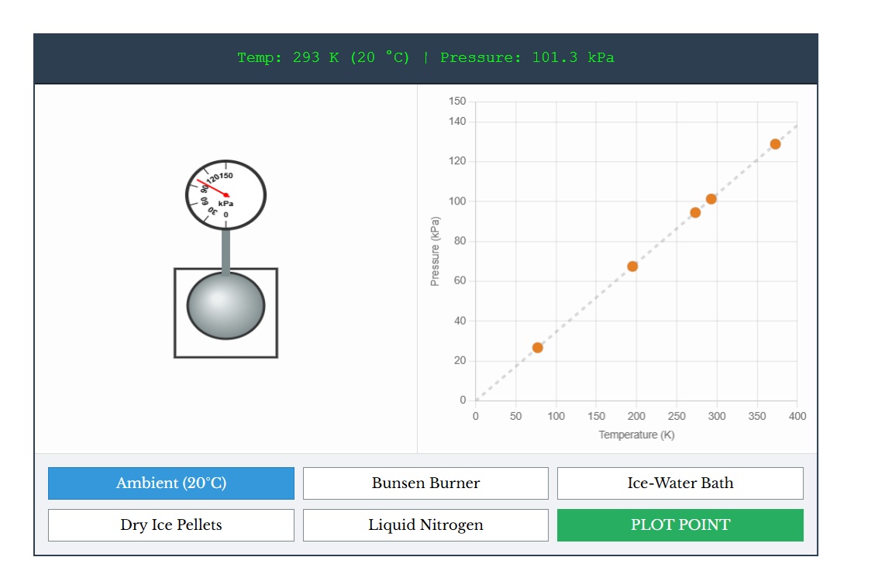The height and width of the screenshot is (588, 885).
Task: Choose the Bunsen Burner option
Action: coord(425,483)
